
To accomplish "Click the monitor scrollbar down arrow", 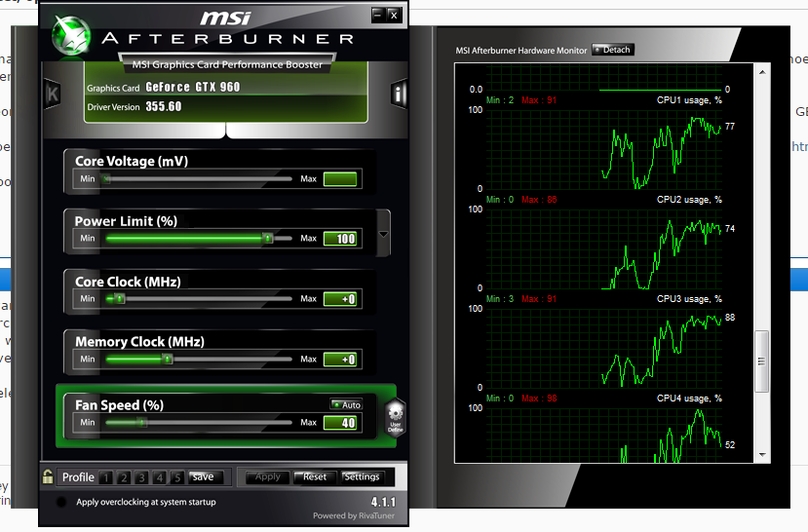I will 762,455.
